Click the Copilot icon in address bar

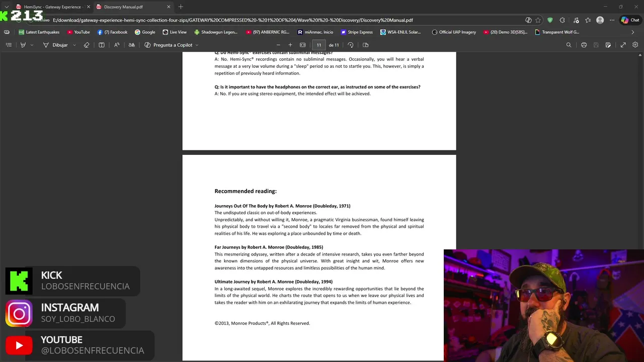pyautogui.click(x=528, y=20)
